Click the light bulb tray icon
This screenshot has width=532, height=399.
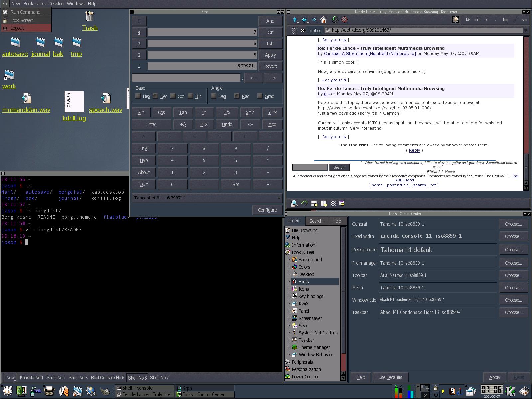(443, 391)
